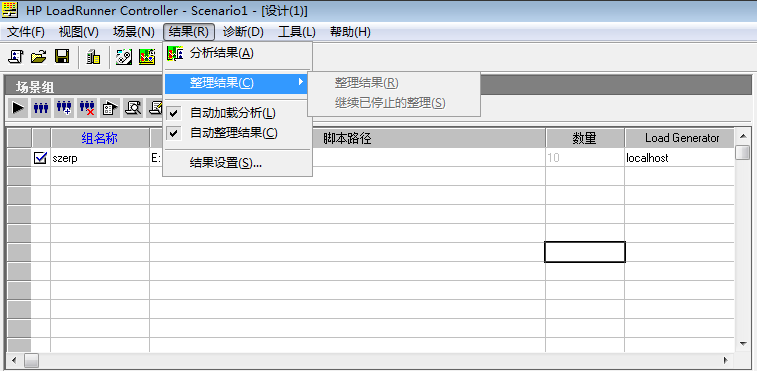The width and height of the screenshot is (757, 371).
Task: Open the 工具(L) menu
Action: click(x=297, y=32)
